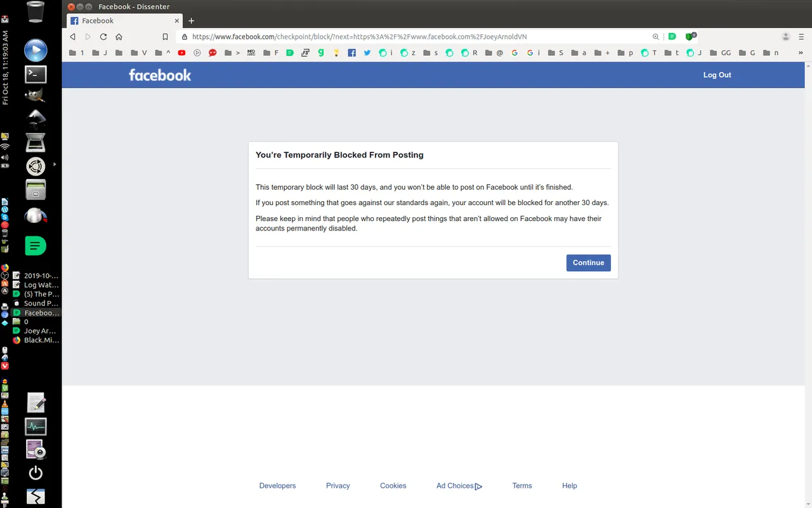Select the Facebook browser tab
Image resolution: width=812 pixels, height=508 pixels.
125,21
